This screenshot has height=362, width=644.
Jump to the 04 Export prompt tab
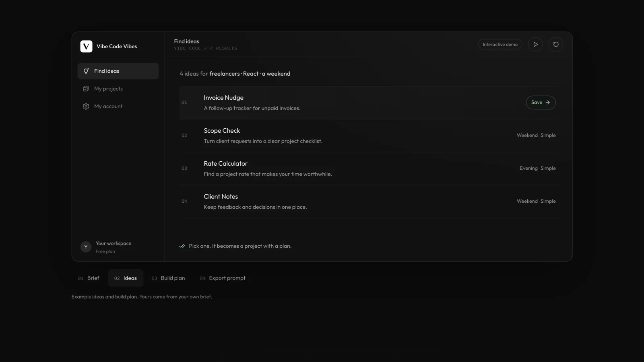223,278
